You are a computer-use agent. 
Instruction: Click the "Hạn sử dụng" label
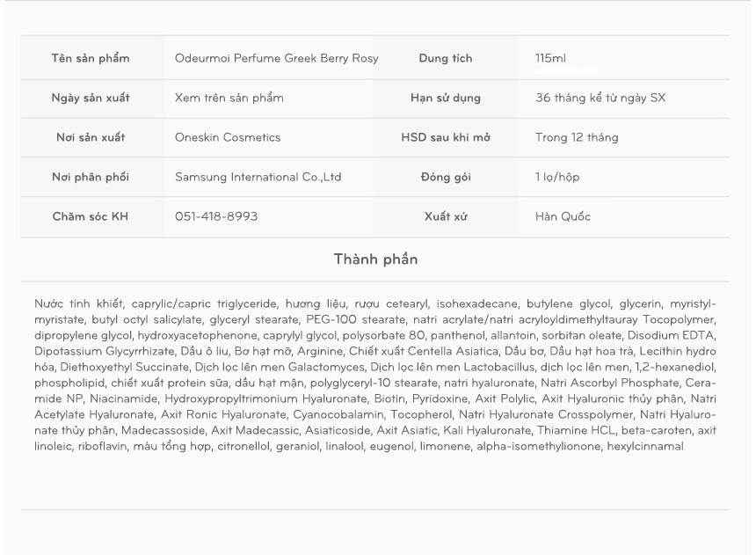(x=446, y=99)
